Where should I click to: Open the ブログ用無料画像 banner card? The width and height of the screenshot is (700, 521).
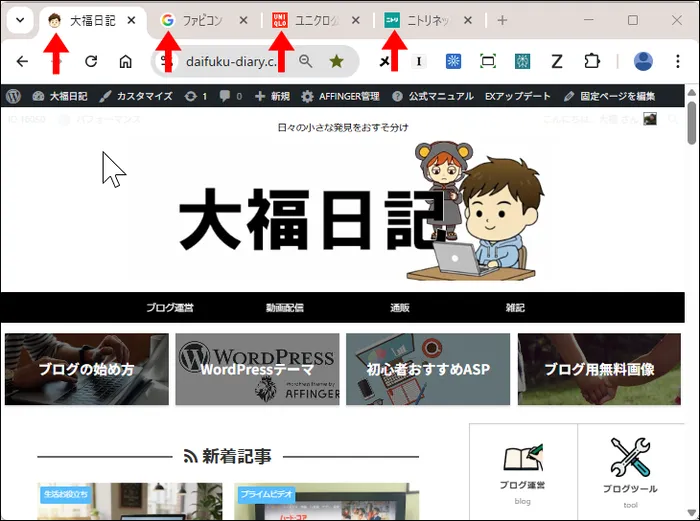pos(599,369)
